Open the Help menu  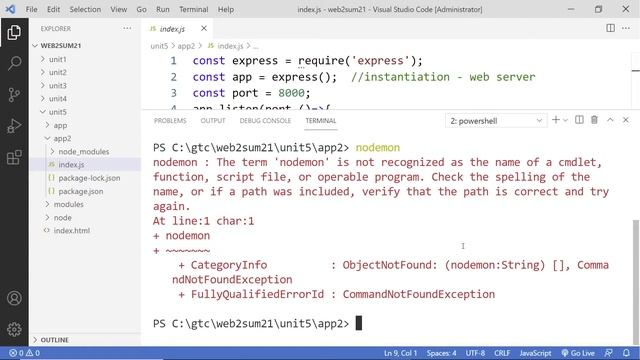point(226,9)
